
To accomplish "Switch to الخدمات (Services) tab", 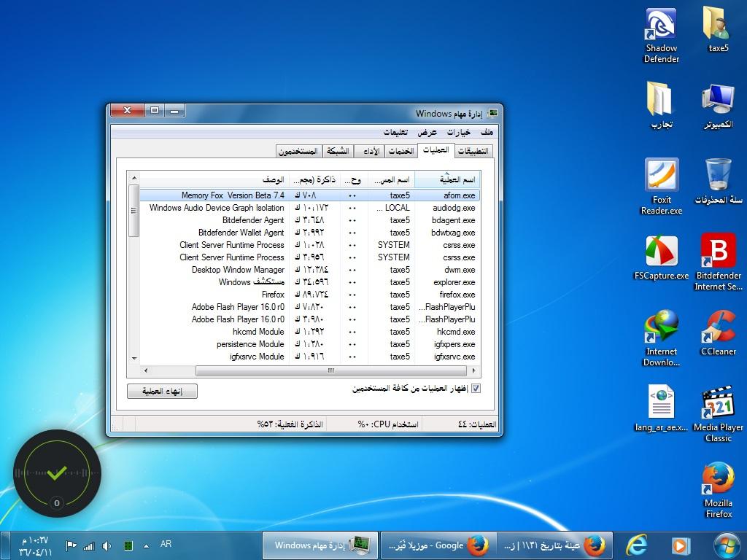I will [400, 151].
